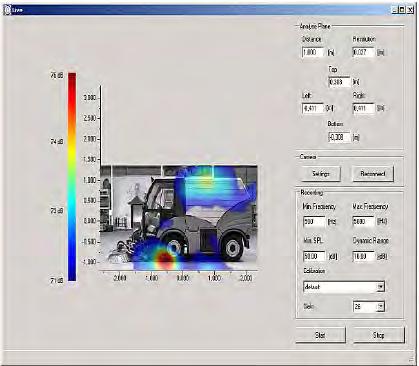Stop the recording with the Stop button

pyautogui.click(x=379, y=335)
